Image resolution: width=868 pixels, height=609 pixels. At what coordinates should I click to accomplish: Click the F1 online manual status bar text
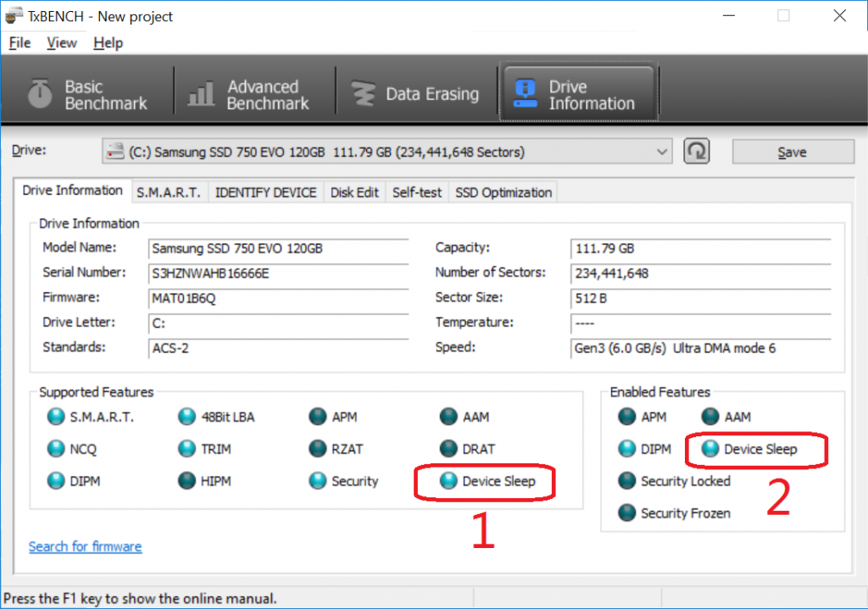[140, 599]
